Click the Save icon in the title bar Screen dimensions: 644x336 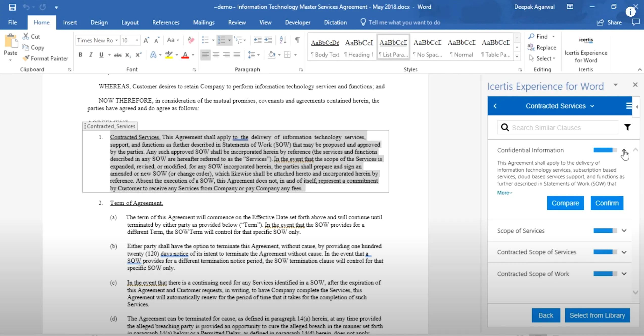click(x=12, y=7)
